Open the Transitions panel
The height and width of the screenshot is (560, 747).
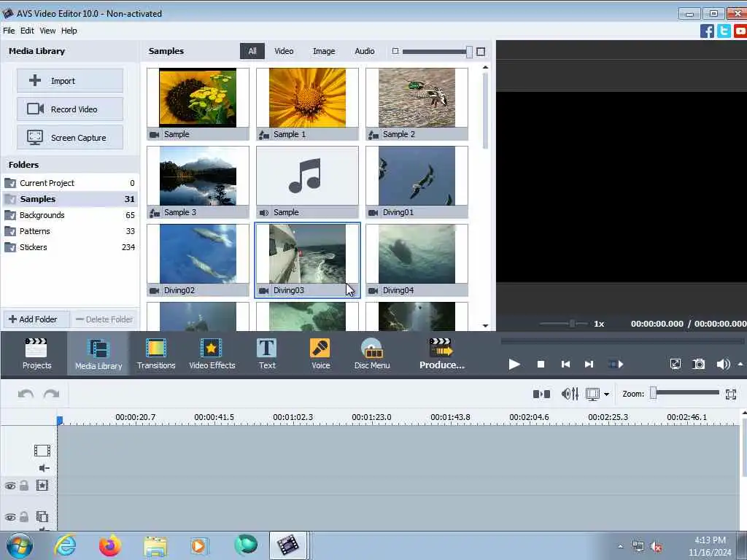[156, 354]
